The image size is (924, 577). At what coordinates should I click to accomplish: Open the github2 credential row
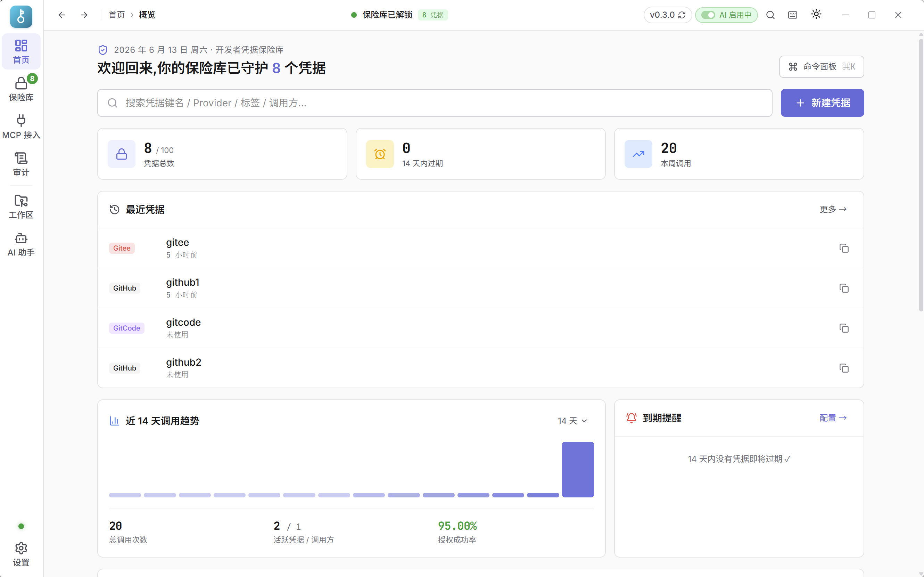click(480, 368)
